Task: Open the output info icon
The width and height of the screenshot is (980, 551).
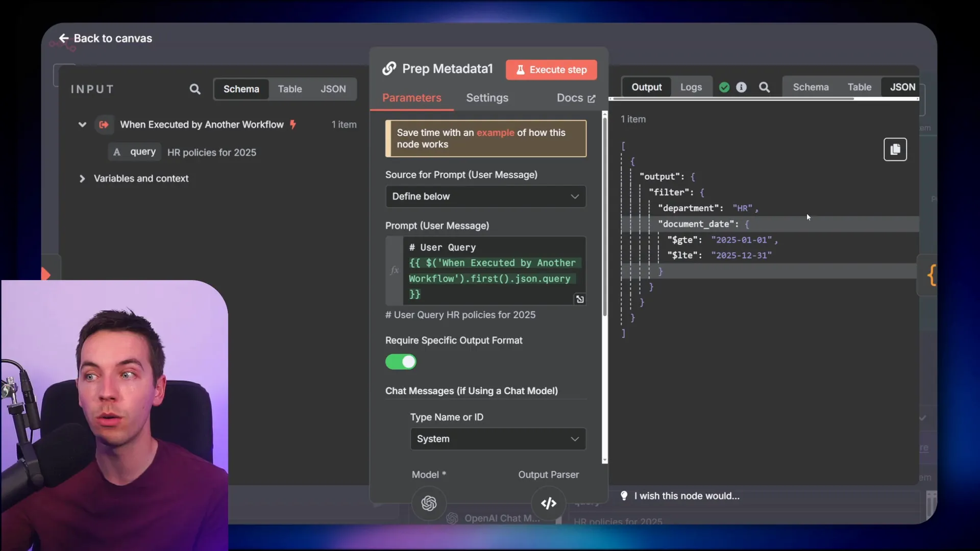Action: point(741,87)
